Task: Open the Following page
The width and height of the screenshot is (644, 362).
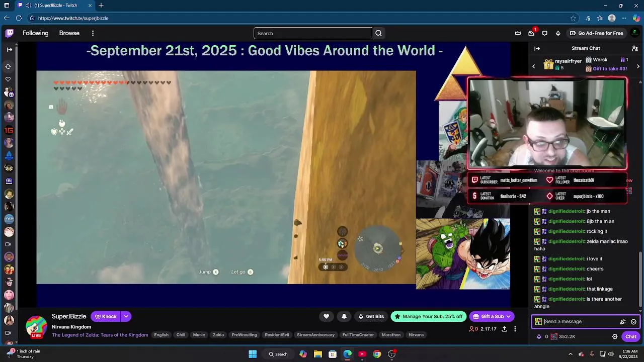Action: click(36, 33)
